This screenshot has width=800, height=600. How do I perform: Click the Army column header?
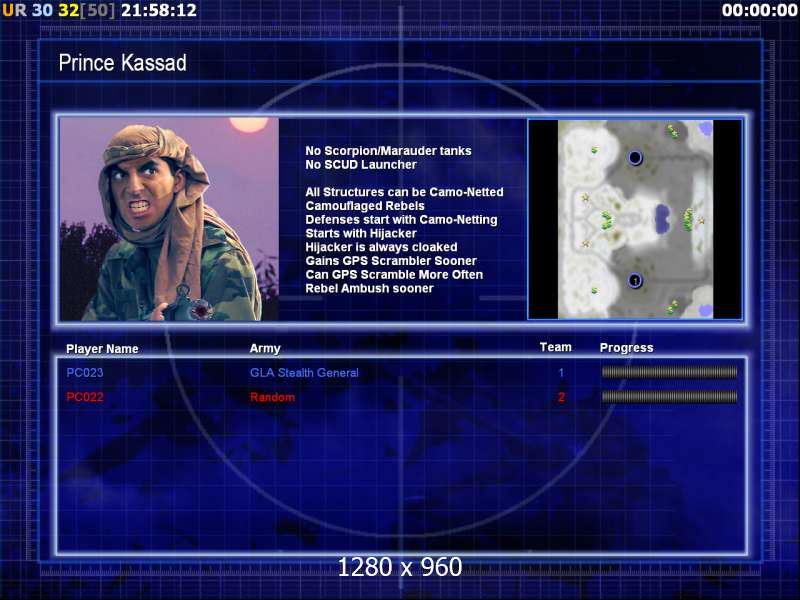click(x=265, y=348)
